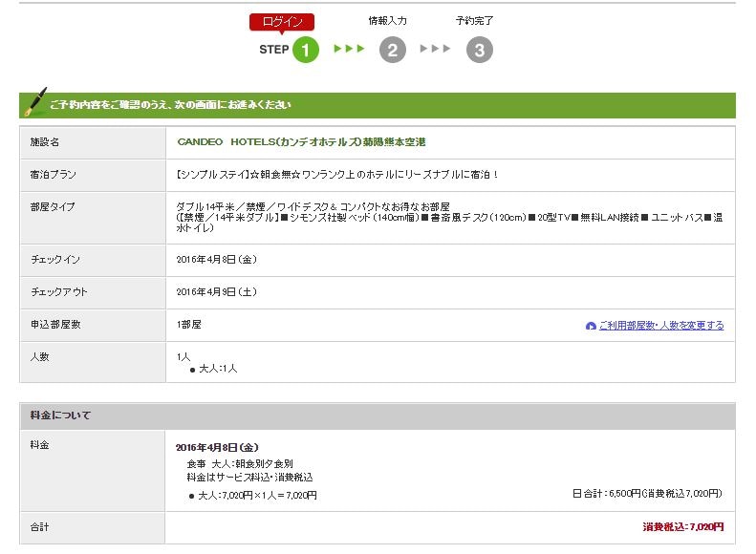Click 大人:7,020円×1人＝7,020円 line
This screenshot has height=554, width=756.
253,496
